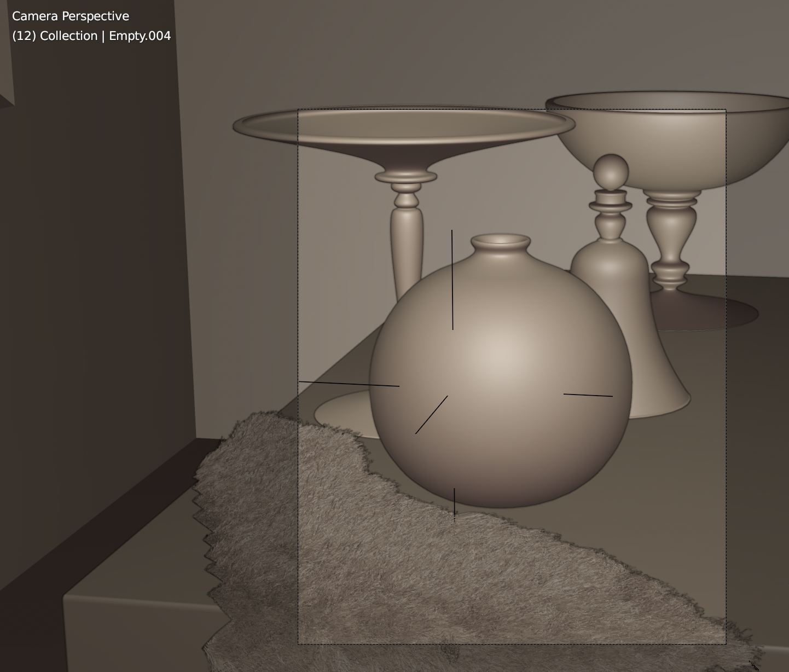The image size is (789, 672).
Task: Click the flared rim of the round vase
Action: pos(500,241)
